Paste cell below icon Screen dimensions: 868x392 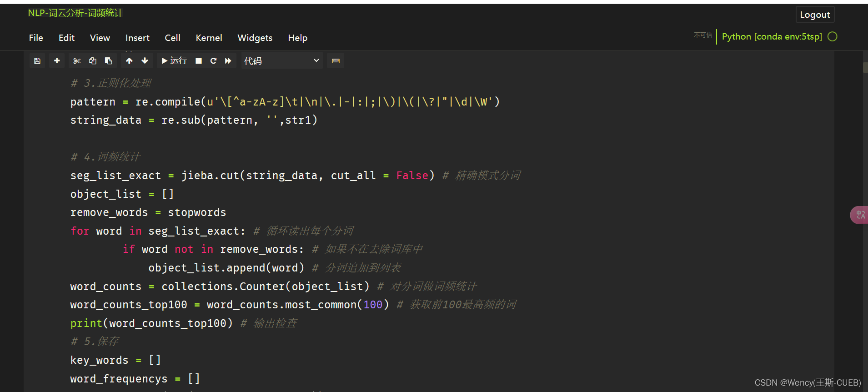tap(109, 60)
